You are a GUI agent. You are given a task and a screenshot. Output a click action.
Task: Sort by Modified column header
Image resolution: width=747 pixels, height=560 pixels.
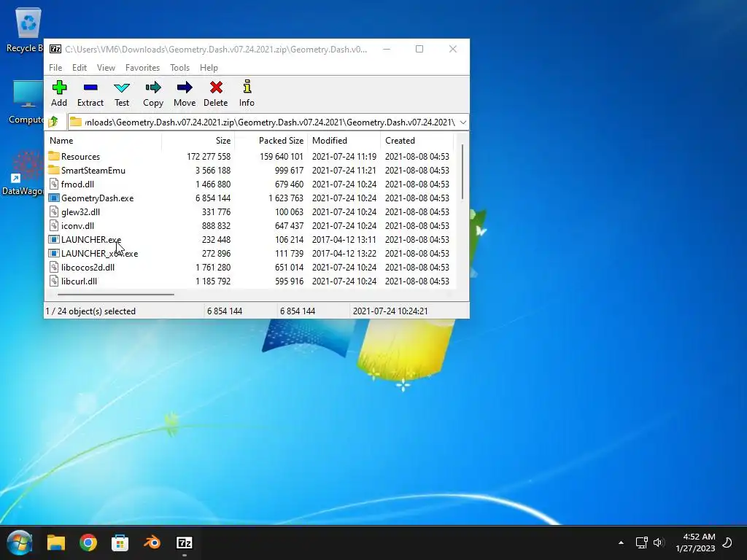(344, 141)
